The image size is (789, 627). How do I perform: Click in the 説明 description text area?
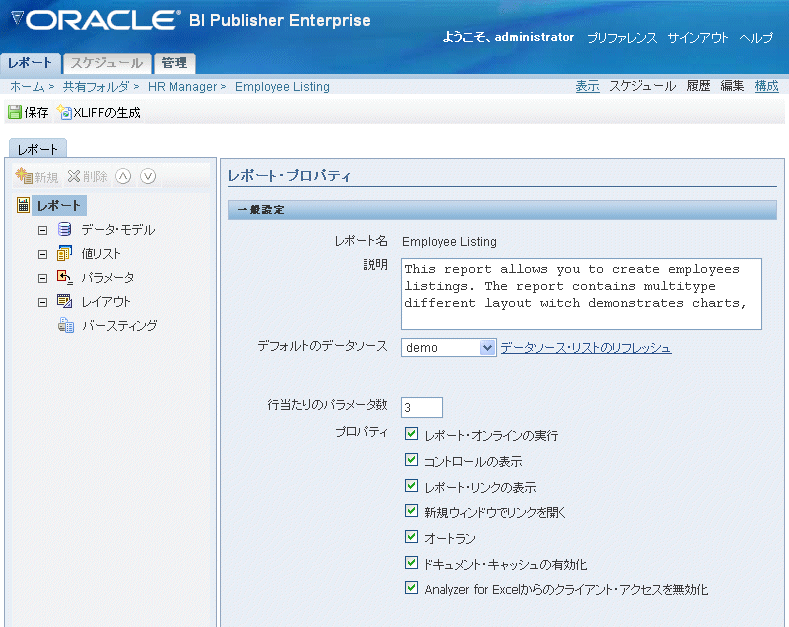point(581,294)
